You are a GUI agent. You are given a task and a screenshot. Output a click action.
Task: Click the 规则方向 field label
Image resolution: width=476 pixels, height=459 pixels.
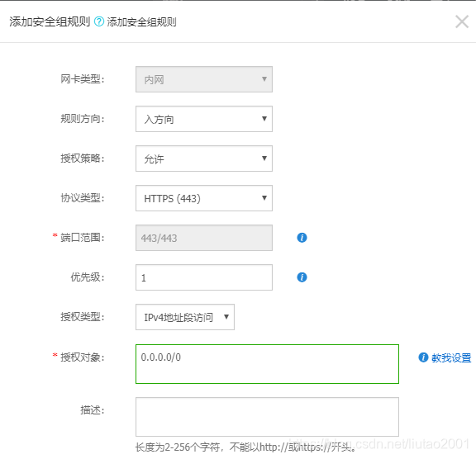point(83,119)
